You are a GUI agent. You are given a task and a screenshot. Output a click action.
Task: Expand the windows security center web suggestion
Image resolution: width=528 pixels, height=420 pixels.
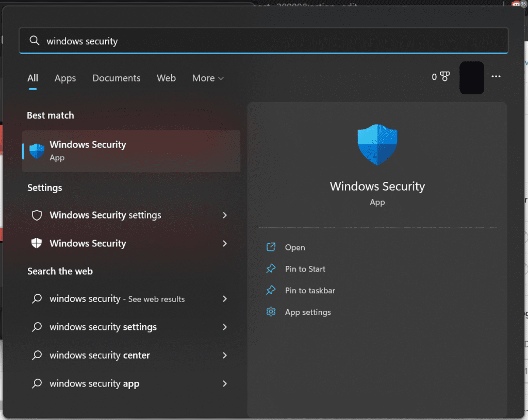(224, 355)
